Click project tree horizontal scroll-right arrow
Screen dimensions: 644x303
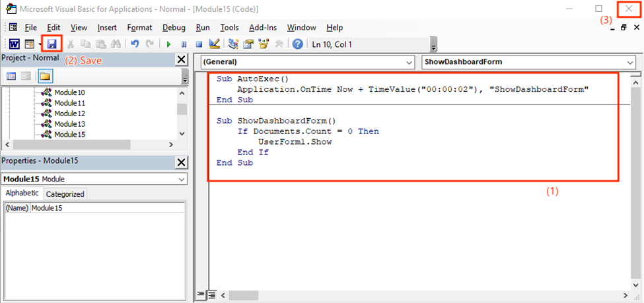[172, 145]
